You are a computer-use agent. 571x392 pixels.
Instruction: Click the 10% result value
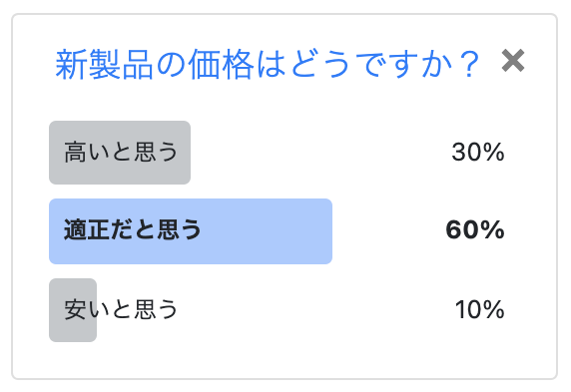click(479, 309)
